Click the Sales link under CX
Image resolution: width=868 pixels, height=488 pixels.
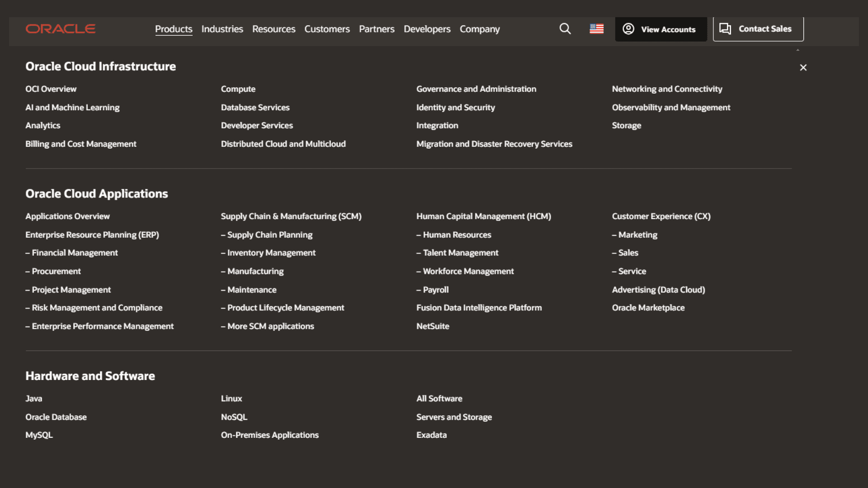pos(625,253)
